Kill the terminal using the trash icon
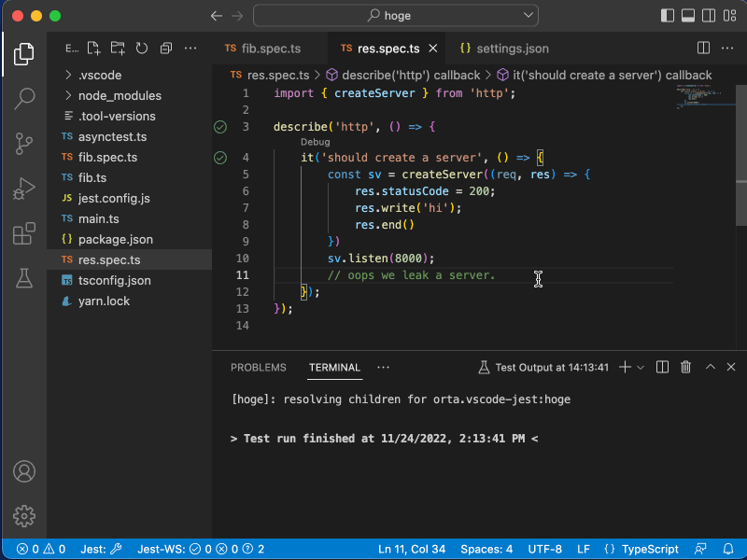This screenshot has width=747, height=560. 685,367
